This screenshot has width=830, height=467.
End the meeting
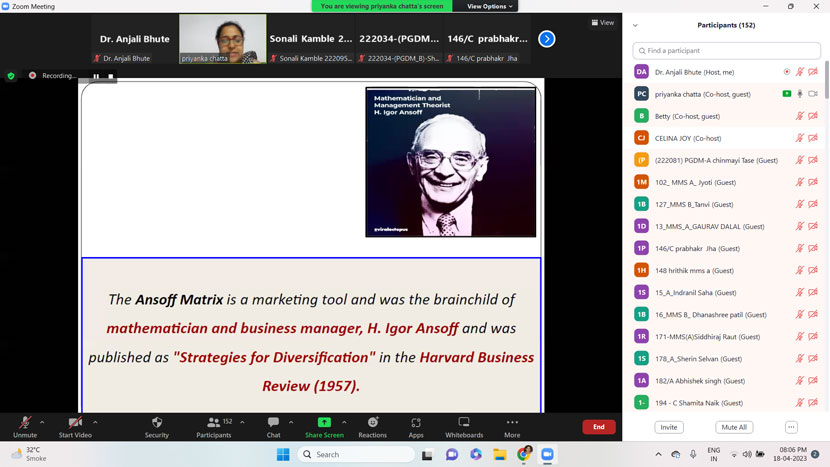tap(599, 427)
